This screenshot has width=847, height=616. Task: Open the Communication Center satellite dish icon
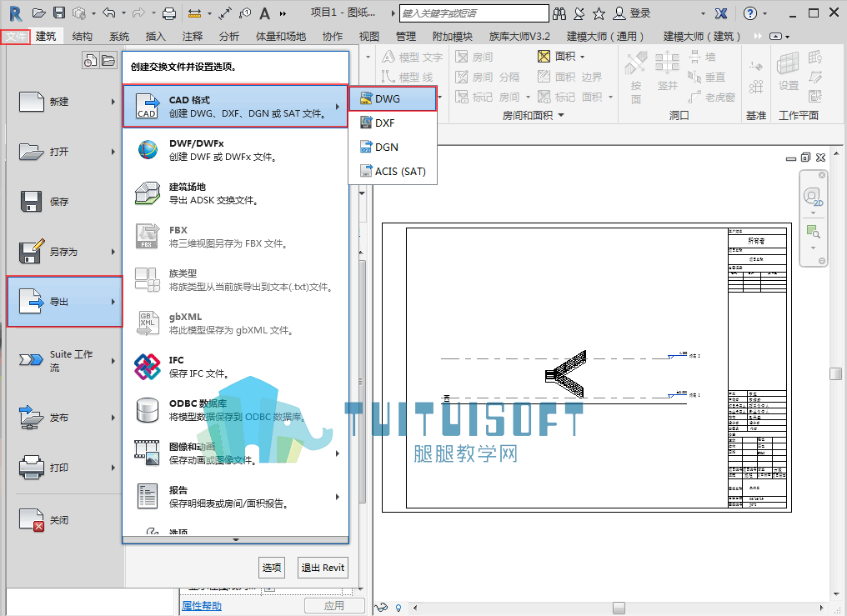coord(579,13)
